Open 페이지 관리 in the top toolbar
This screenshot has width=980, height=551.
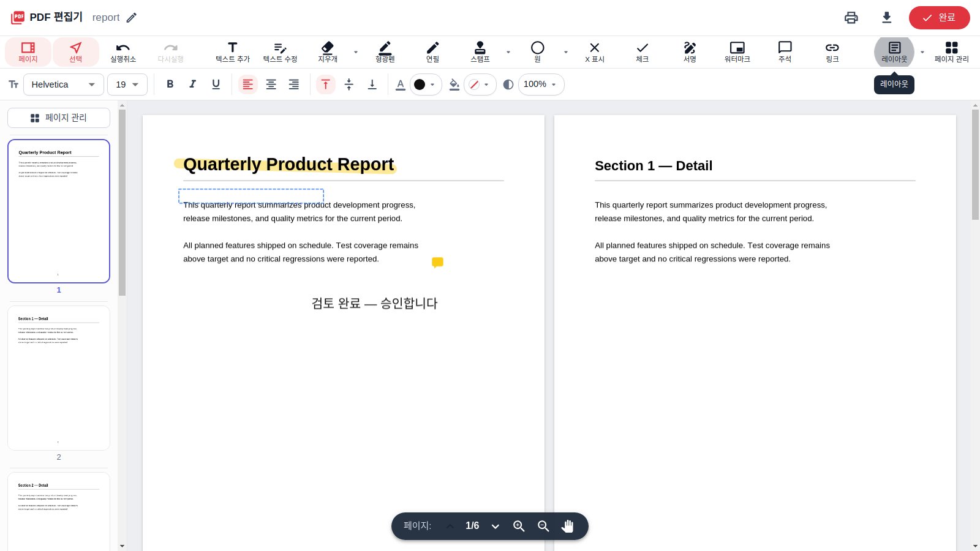tap(952, 52)
